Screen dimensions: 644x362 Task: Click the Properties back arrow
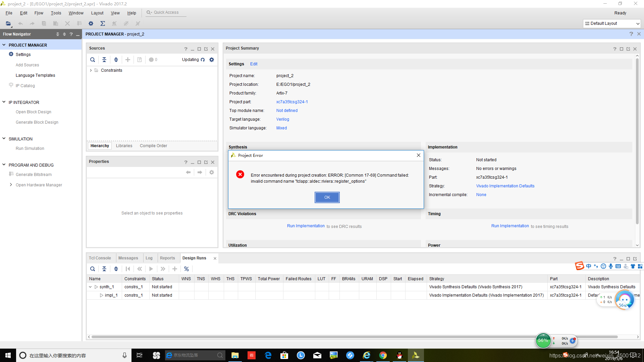188,172
